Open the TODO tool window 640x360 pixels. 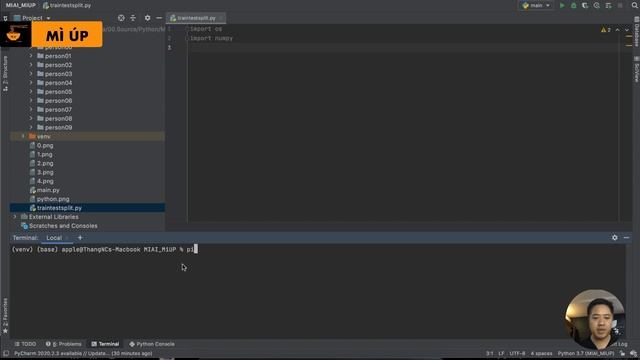(x=25, y=344)
